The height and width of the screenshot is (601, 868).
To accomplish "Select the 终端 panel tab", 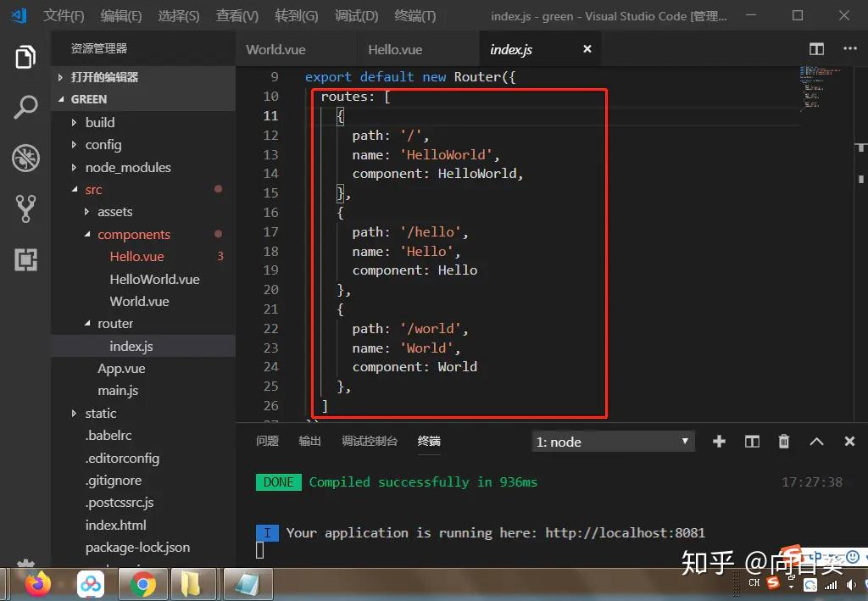I will (429, 441).
